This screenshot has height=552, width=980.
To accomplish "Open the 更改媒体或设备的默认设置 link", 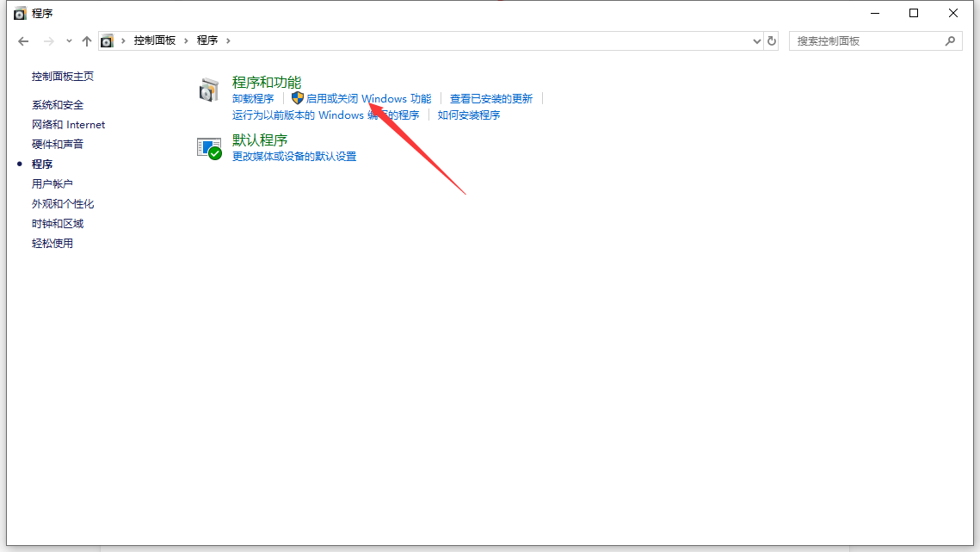I will pyautogui.click(x=294, y=157).
